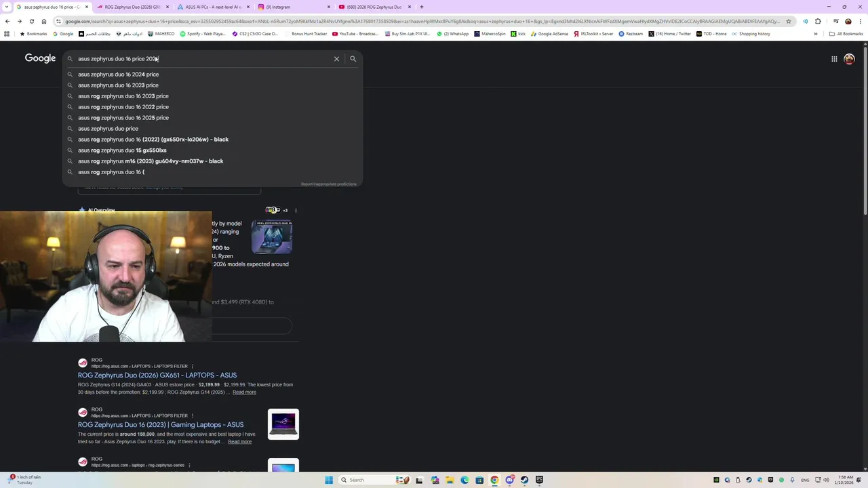Image resolution: width=868 pixels, height=488 pixels.
Task: Open Microsoft Edge from the taskbar
Action: tap(465, 480)
